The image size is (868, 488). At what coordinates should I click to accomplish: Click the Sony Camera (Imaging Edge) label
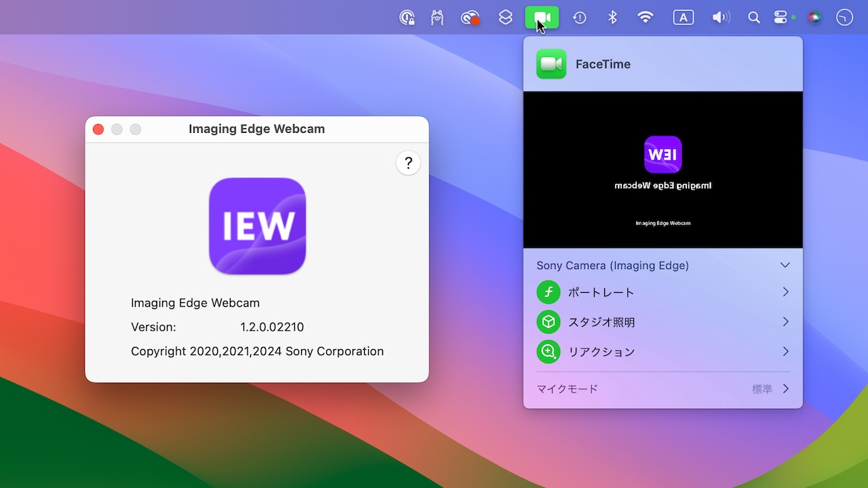coord(613,266)
